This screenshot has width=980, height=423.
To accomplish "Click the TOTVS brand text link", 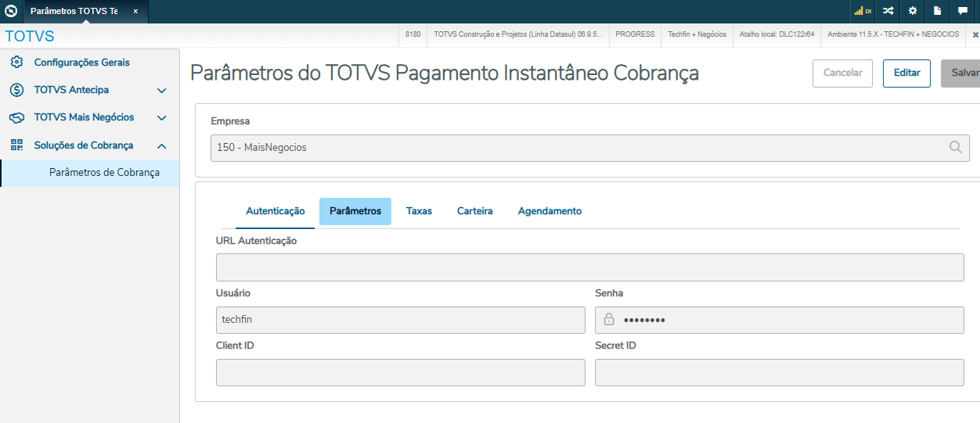I will (x=30, y=37).
